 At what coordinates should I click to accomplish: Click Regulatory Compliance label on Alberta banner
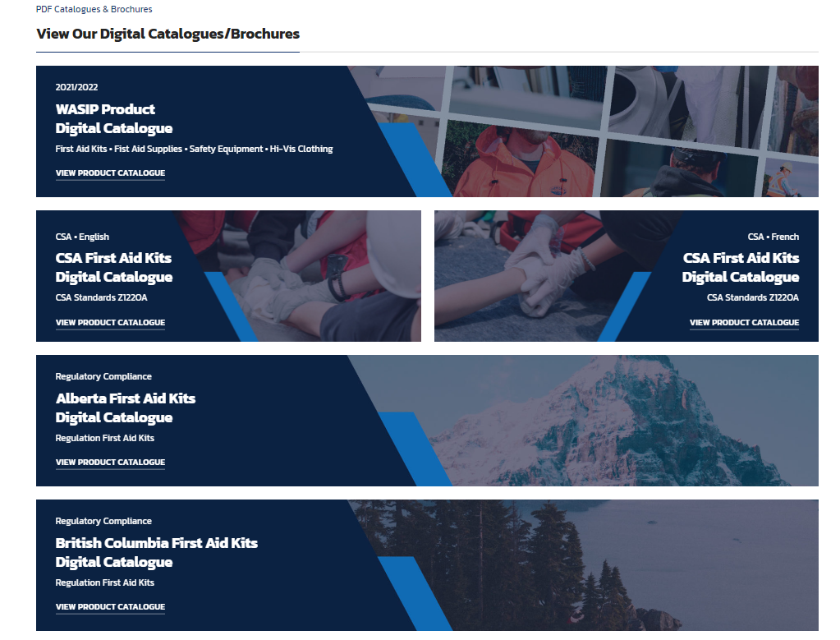click(x=103, y=376)
